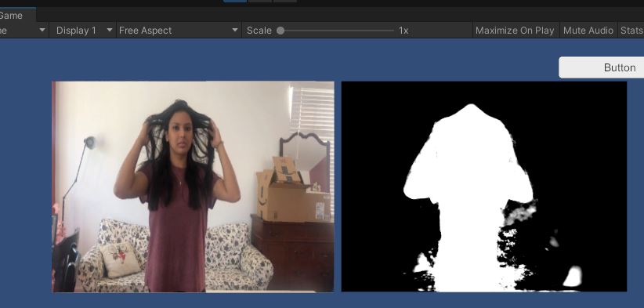Click the Scale label

point(259,31)
